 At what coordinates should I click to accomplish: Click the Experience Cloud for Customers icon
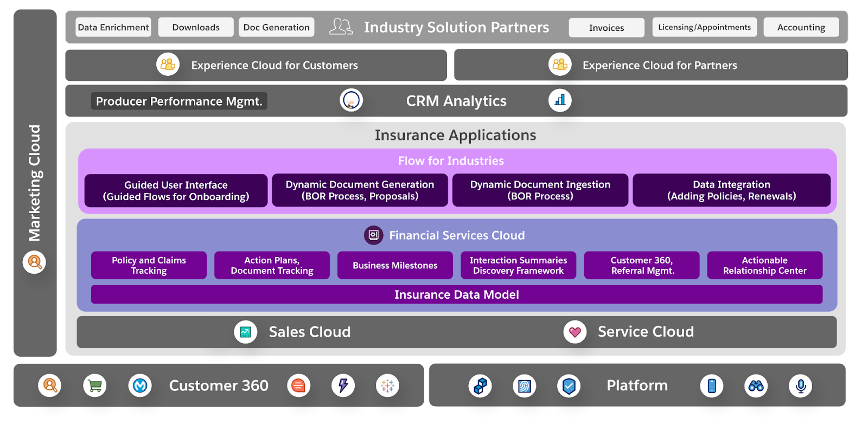[168, 65]
